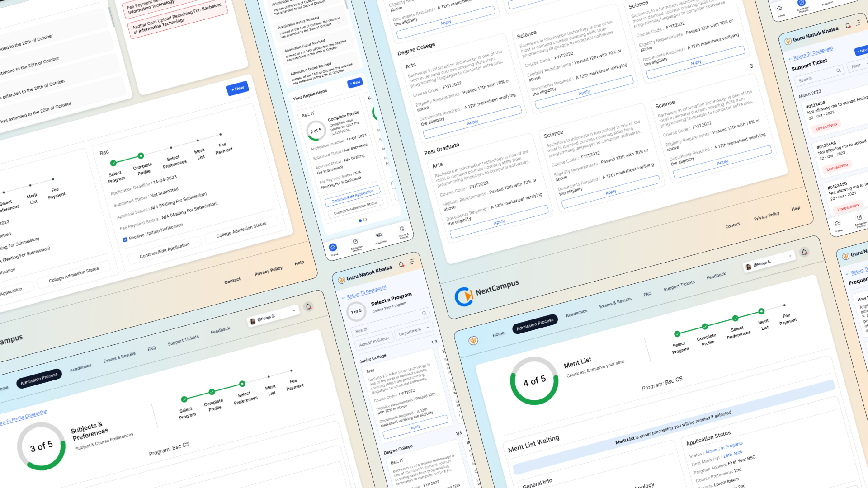The height and width of the screenshot is (488, 868).
Task: Click Continue/Edit Application in Bsc desktop card
Action: click(165, 250)
